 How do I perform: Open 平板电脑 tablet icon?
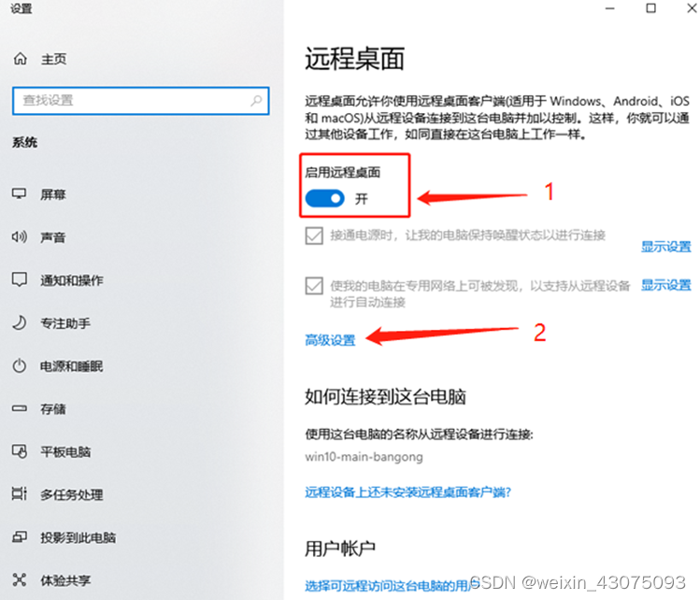tap(20, 451)
